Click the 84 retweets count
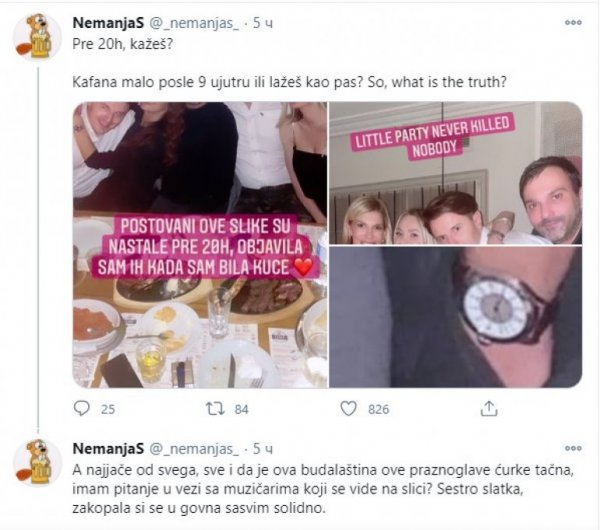This screenshot has height=530, width=600. 241,409
